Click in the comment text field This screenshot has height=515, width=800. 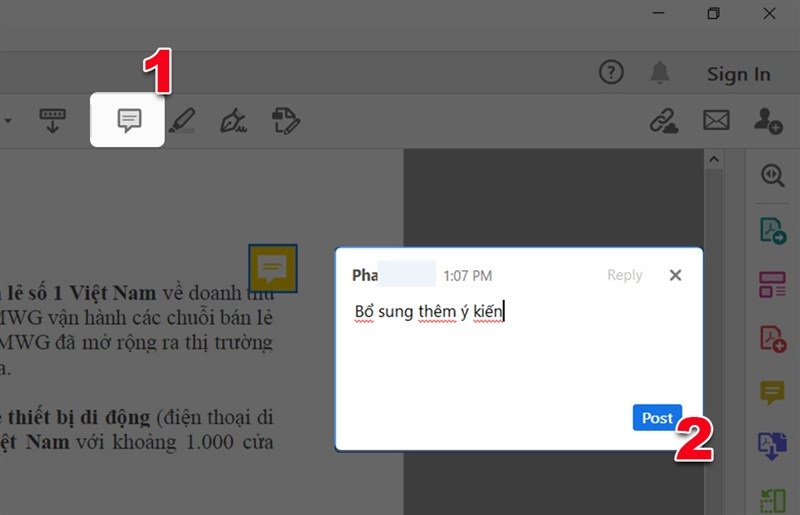[x=518, y=347]
